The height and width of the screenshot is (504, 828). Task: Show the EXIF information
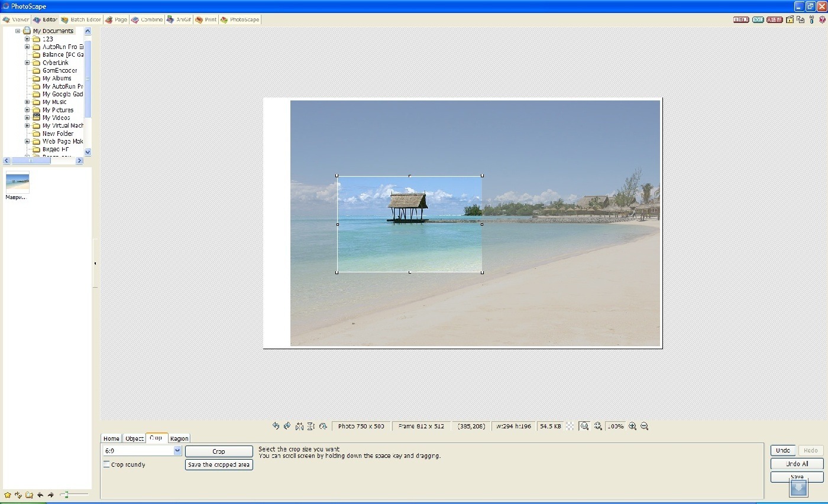(x=758, y=19)
